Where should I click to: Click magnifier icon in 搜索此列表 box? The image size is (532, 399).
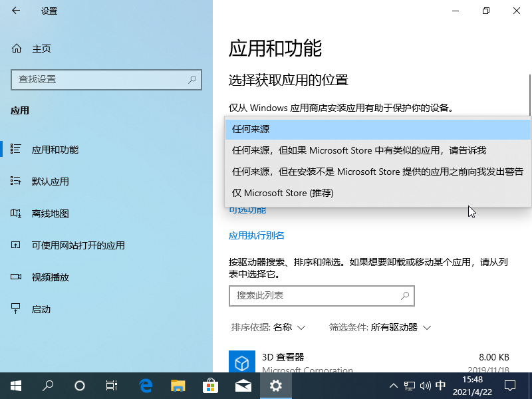coord(405,296)
